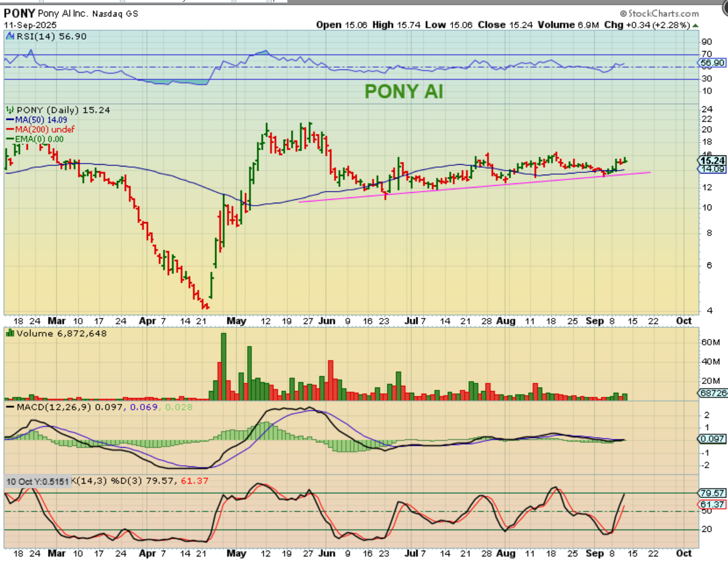Click the green EMA(0) legend line marker
Image resolution: width=728 pixels, height=561 pixels.
pyautogui.click(x=10, y=139)
